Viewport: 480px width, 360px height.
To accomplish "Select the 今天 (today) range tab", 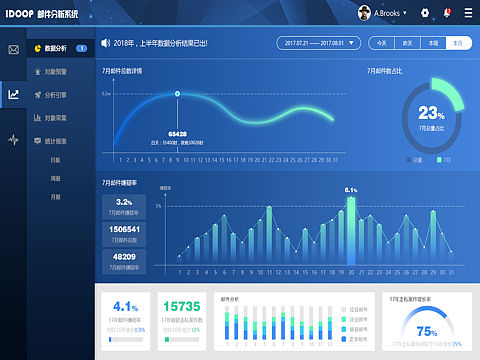I will pos(382,43).
